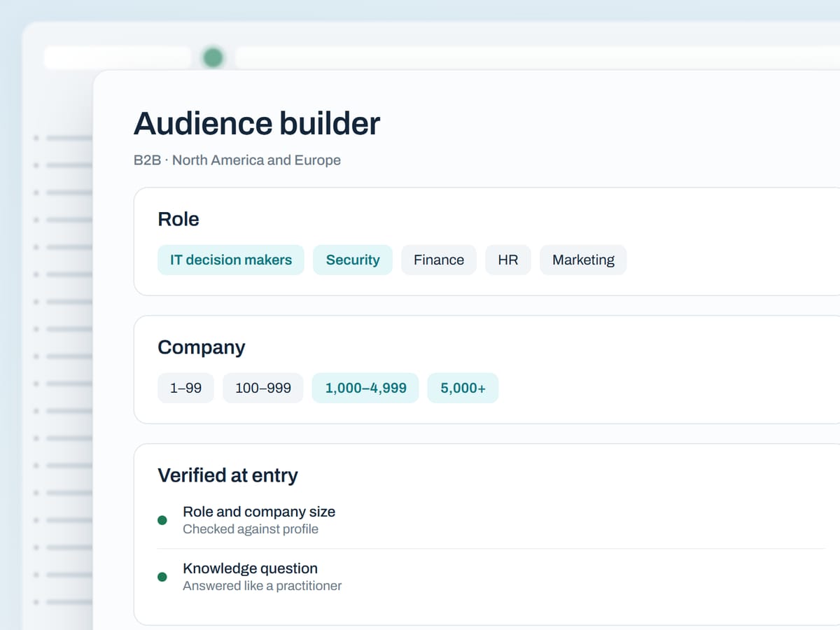The image size is (840, 630).
Task: Choose the 1–99 company size chip
Action: pos(185,388)
